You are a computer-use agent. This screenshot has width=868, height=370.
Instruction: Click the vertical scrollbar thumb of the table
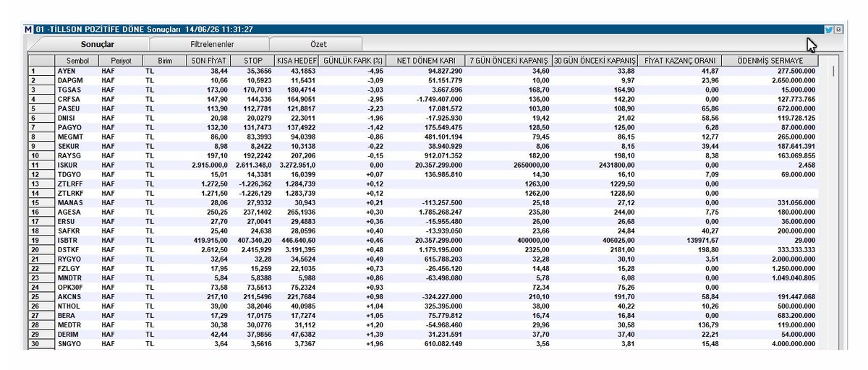(x=834, y=72)
